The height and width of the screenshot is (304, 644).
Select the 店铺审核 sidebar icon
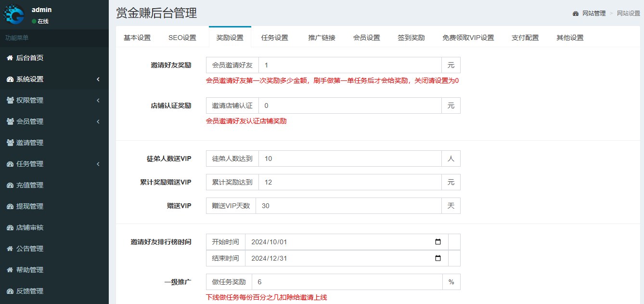pos(9,227)
